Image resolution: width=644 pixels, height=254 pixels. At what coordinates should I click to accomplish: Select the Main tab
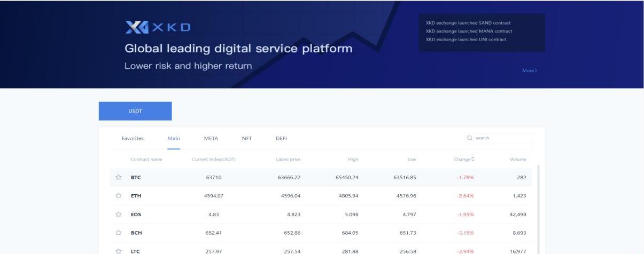(174, 138)
